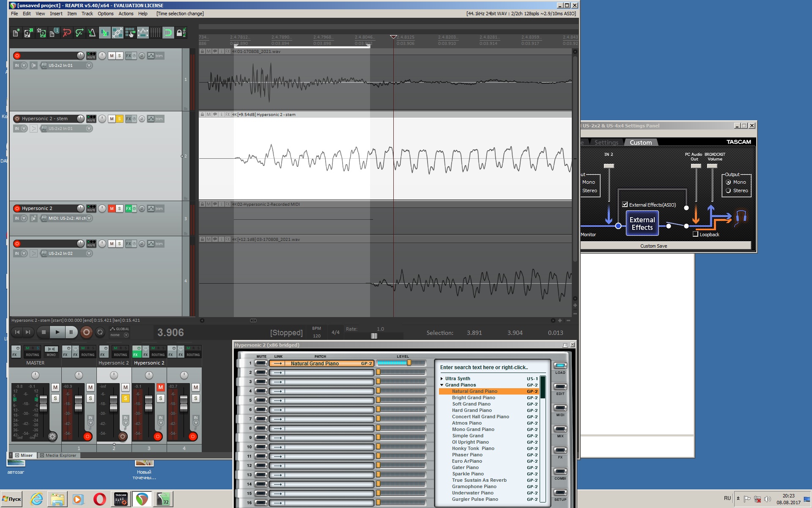The width and height of the screenshot is (812, 508).
Task: Adjust the playback Rate slider
Action: [374, 336]
